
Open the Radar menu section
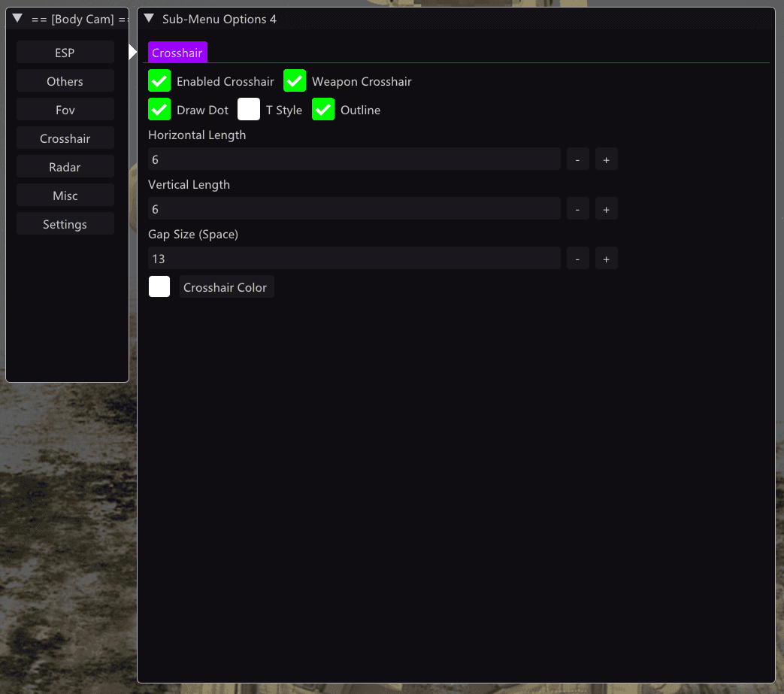pyautogui.click(x=65, y=166)
